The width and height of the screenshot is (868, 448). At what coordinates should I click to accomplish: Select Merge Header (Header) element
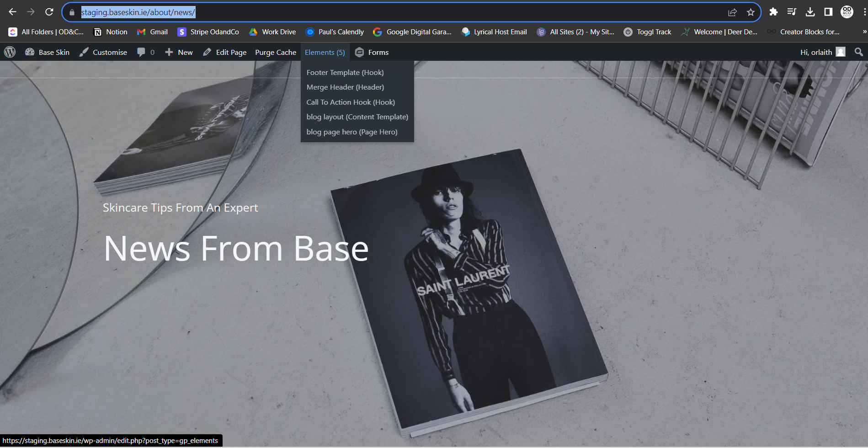(345, 87)
